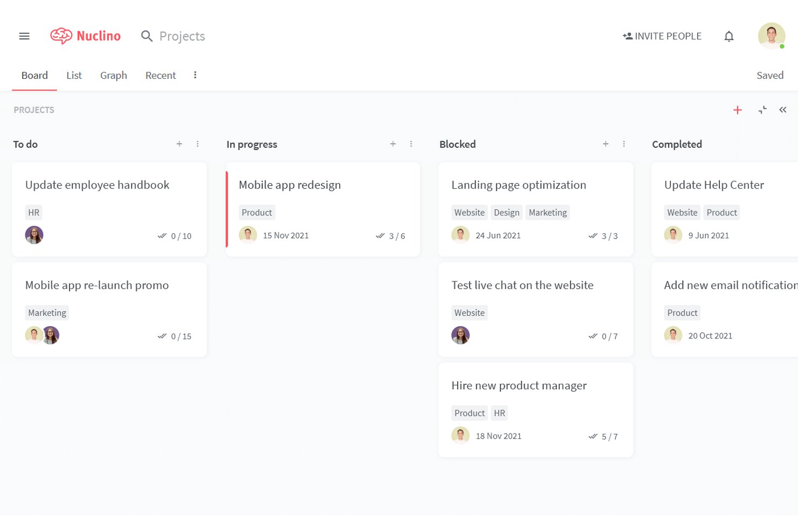Click the search magnifier icon
The image size is (798, 532).
[147, 36]
